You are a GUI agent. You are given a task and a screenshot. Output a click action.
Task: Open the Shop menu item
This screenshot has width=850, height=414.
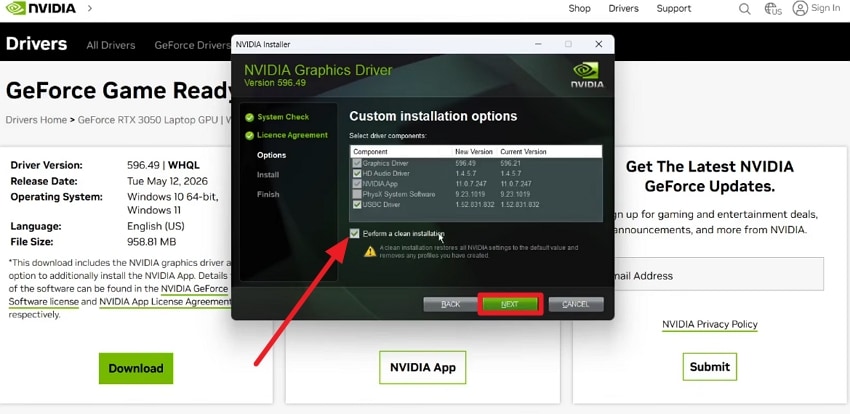(579, 9)
